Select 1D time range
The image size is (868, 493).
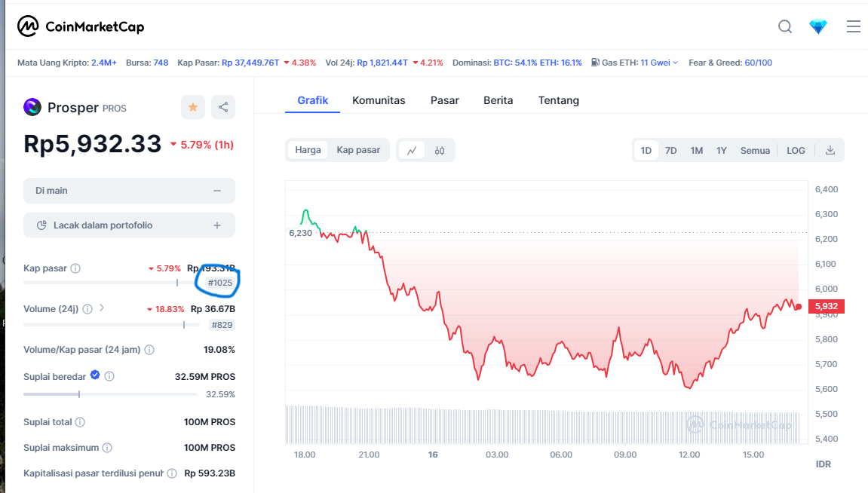pyautogui.click(x=646, y=151)
